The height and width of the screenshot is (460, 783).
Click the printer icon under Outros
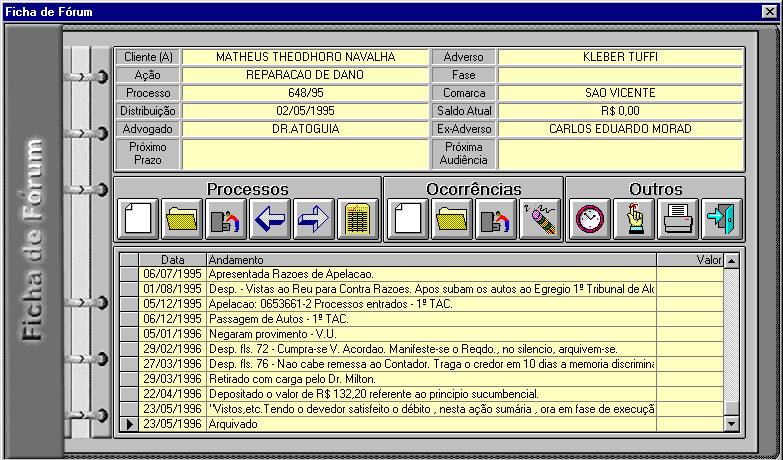pyautogui.click(x=678, y=219)
